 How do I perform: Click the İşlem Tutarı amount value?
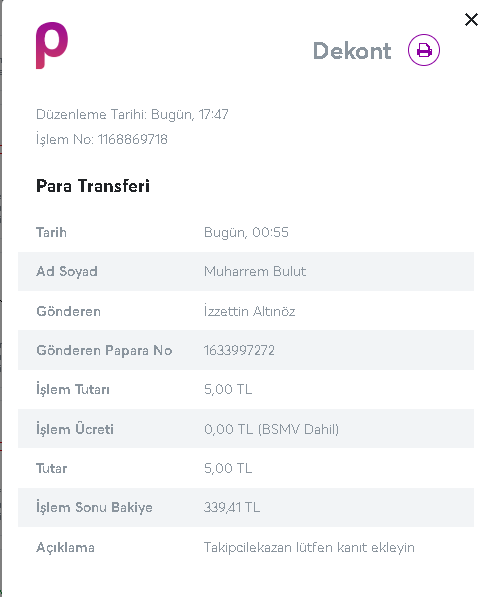(228, 389)
